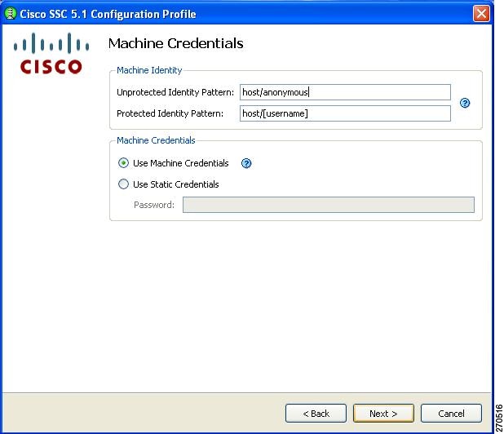Edit the Protected Identity Pattern field
Screen dimensions: 504x434
(x=345, y=113)
